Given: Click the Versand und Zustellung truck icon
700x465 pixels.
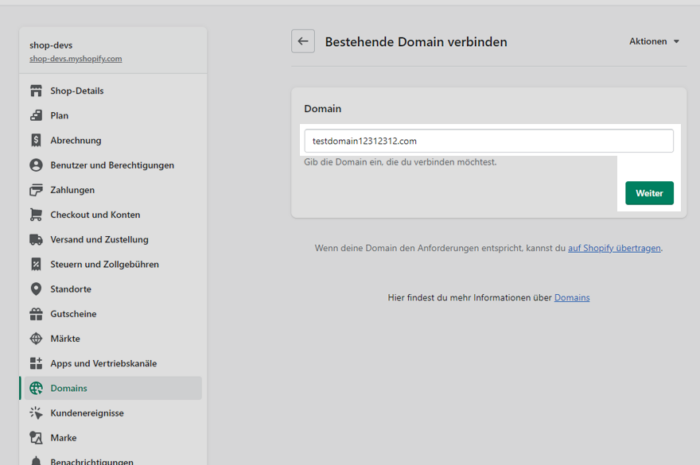Looking at the screenshot, I should coord(36,240).
